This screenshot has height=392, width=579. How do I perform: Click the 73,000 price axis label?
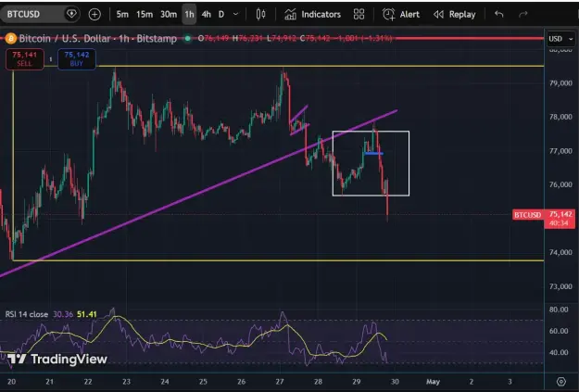point(560,286)
